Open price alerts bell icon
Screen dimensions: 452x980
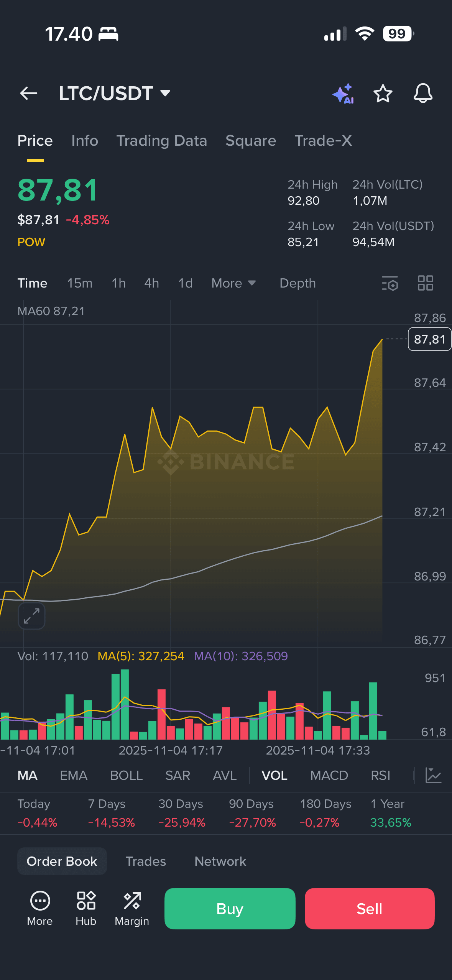pyautogui.click(x=423, y=93)
